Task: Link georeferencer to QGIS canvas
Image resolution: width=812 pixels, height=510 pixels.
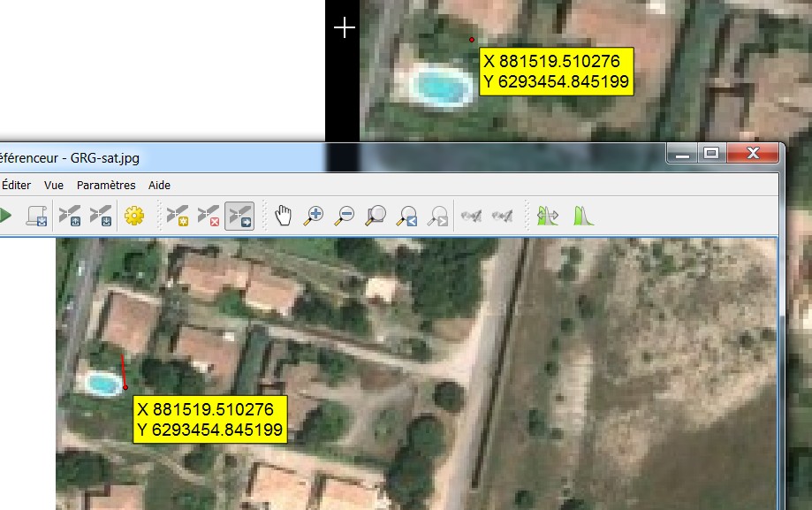Action: [471, 216]
